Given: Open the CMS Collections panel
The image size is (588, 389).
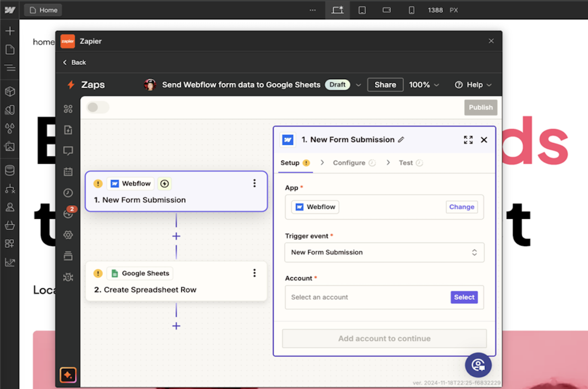Looking at the screenshot, I should (9, 171).
